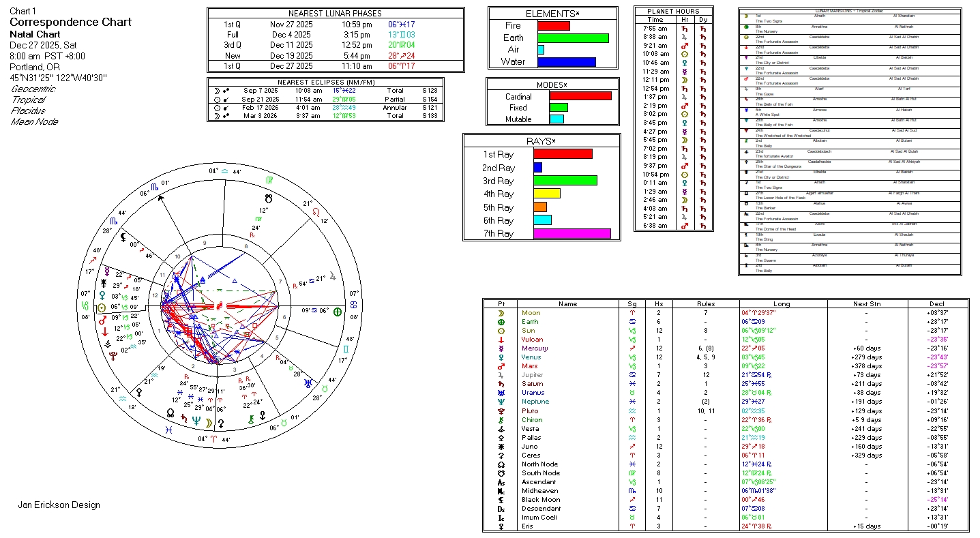Click the Full moon Dec 4 2025 row
This screenshot has width=980, height=538.
pyautogui.click(x=335, y=35)
